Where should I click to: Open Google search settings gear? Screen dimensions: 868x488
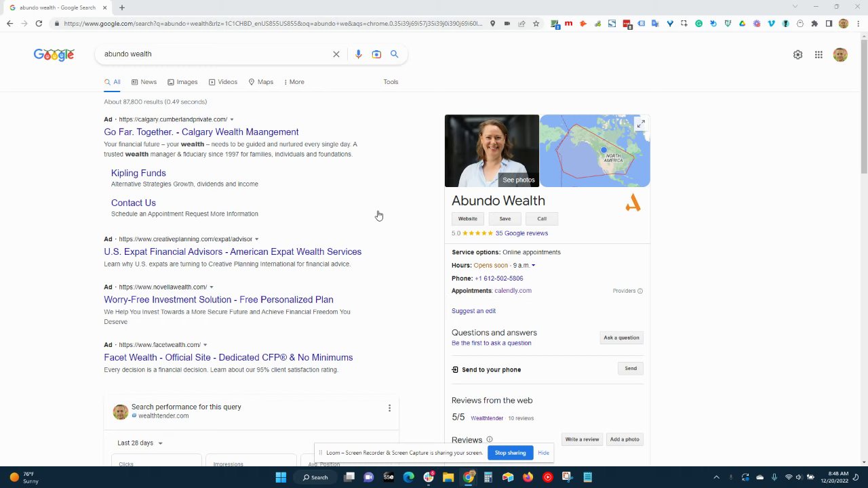797,55
